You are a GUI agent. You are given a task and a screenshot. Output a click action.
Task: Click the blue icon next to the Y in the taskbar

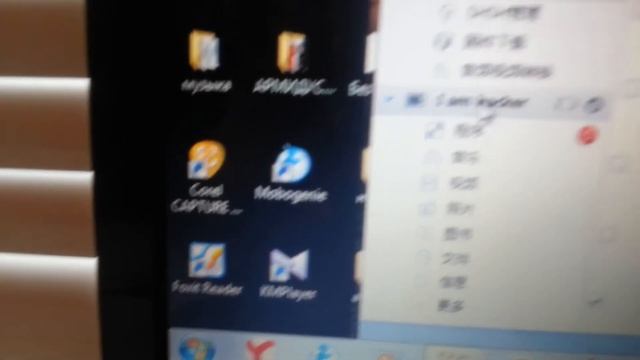tap(324, 353)
